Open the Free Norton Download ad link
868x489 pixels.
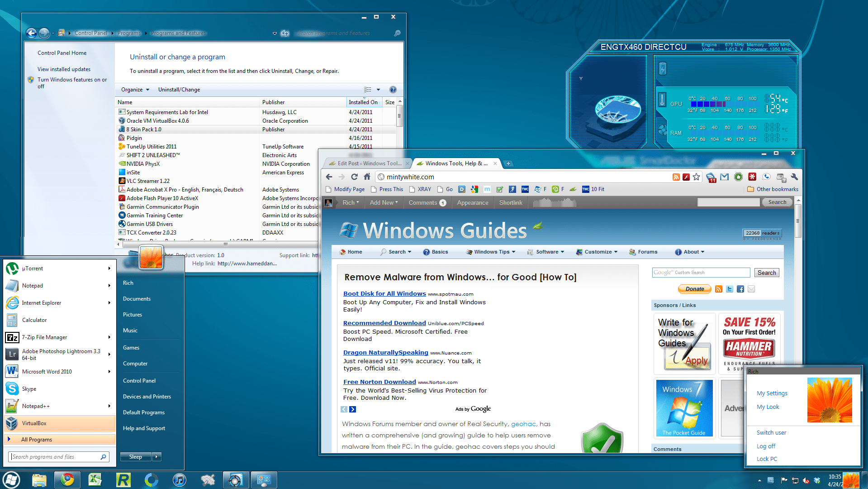point(379,382)
